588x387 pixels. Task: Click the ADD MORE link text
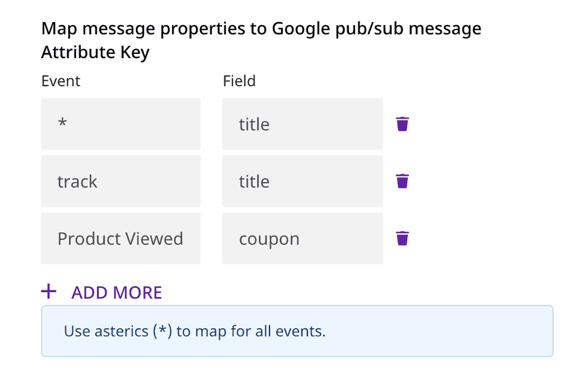tap(116, 293)
